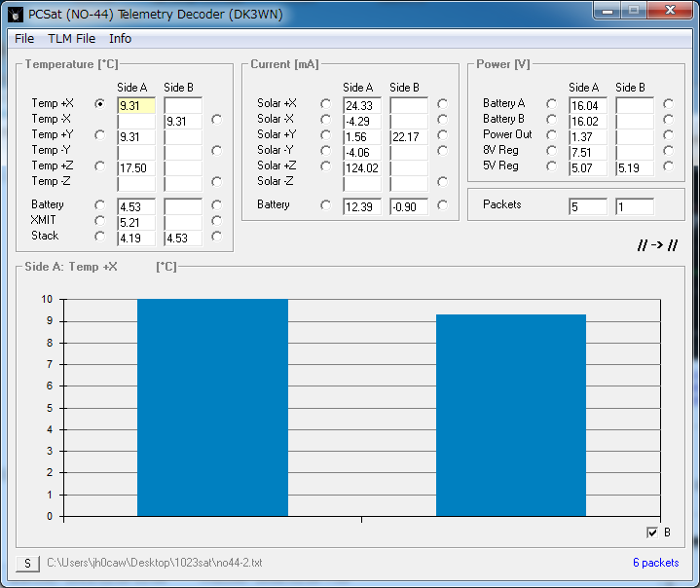Select Side B Solar +X current radio button

tap(442, 104)
